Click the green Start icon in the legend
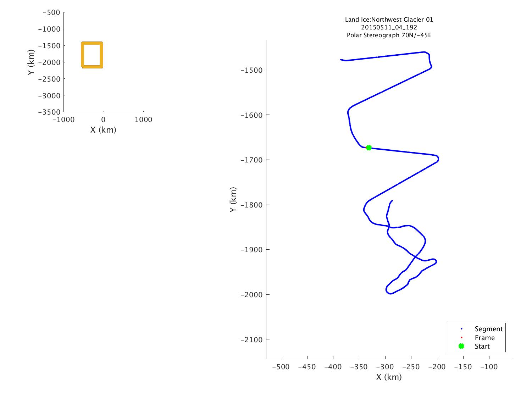The height and width of the screenshot is (399, 532). point(461,346)
